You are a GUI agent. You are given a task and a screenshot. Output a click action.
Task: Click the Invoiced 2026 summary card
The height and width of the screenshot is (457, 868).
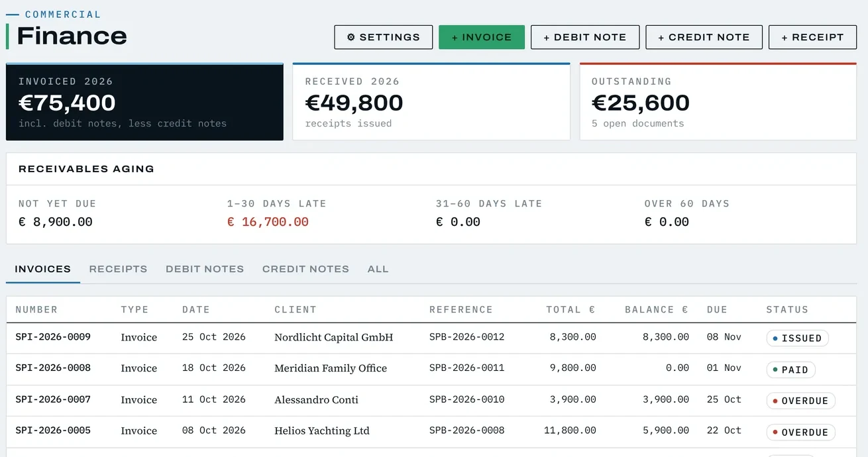pos(144,101)
